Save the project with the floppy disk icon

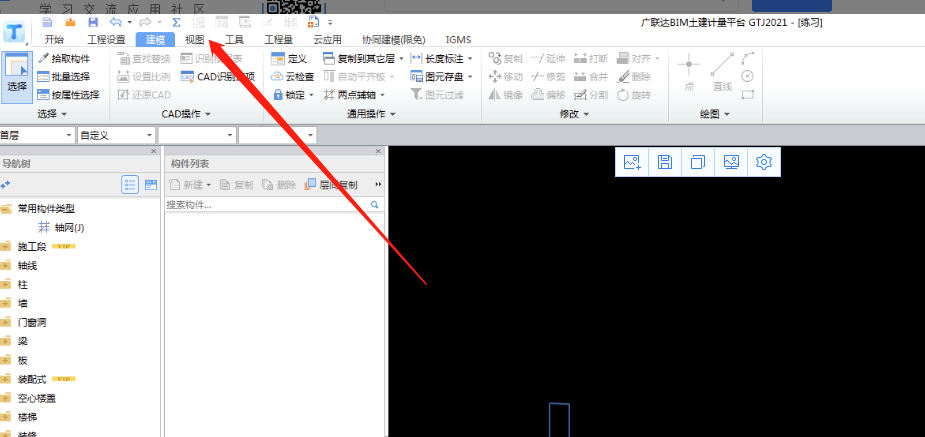[x=93, y=22]
